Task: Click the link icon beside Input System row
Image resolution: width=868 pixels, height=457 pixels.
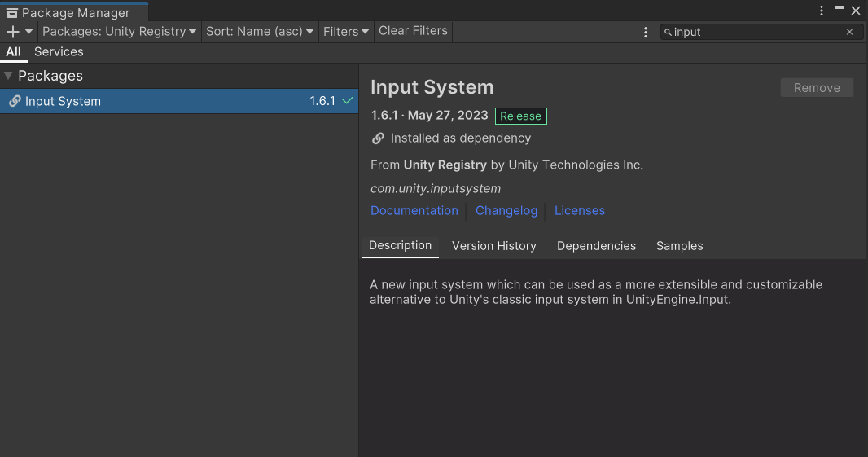Action: click(15, 101)
